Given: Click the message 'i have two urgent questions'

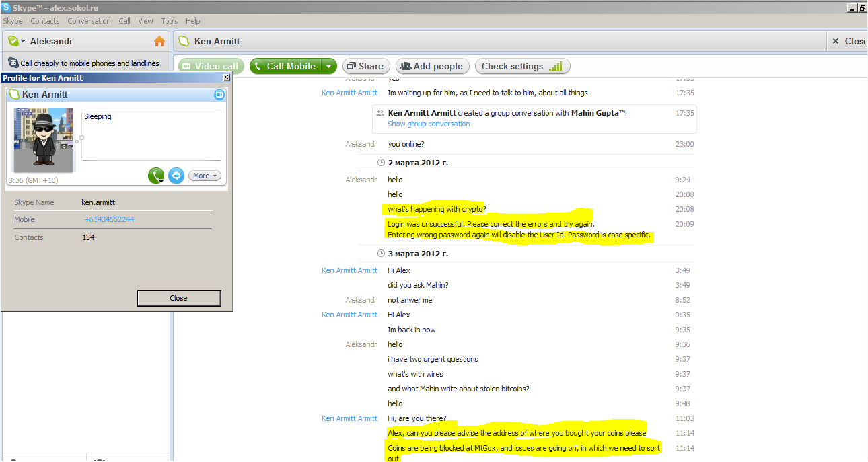Looking at the screenshot, I should click(x=433, y=359).
